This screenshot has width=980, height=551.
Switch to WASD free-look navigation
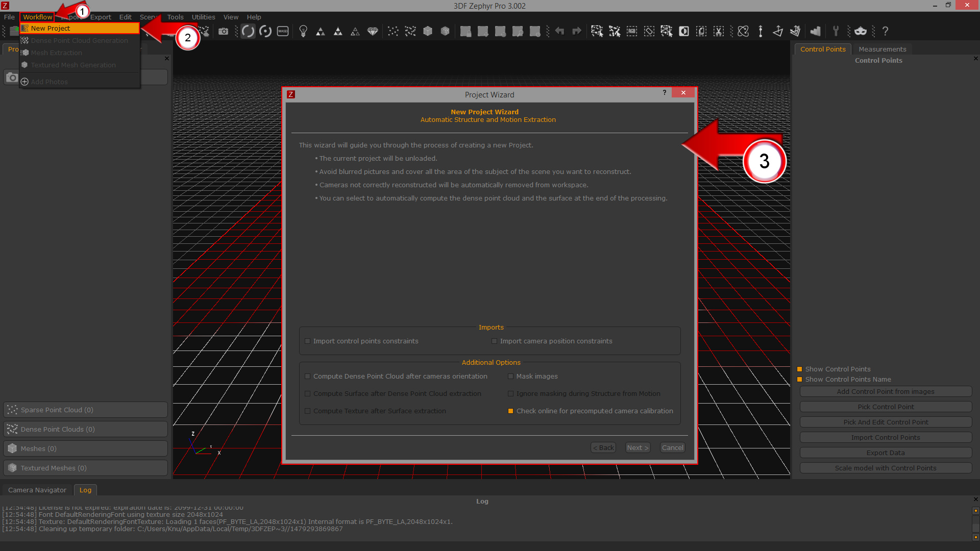tap(283, 32)
